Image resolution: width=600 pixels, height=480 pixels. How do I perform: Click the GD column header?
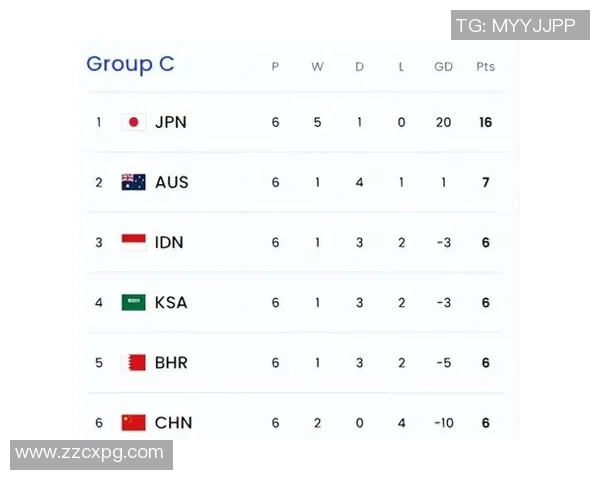443,67
